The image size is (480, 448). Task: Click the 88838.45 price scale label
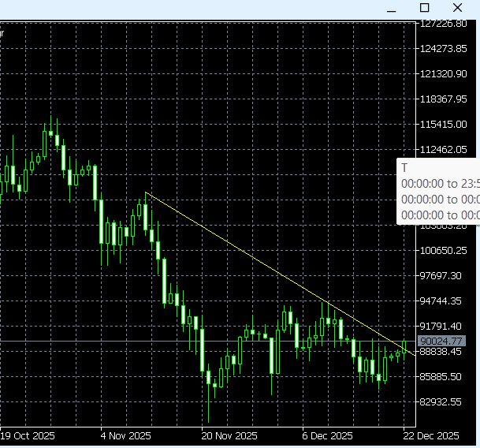pos(441,352)
